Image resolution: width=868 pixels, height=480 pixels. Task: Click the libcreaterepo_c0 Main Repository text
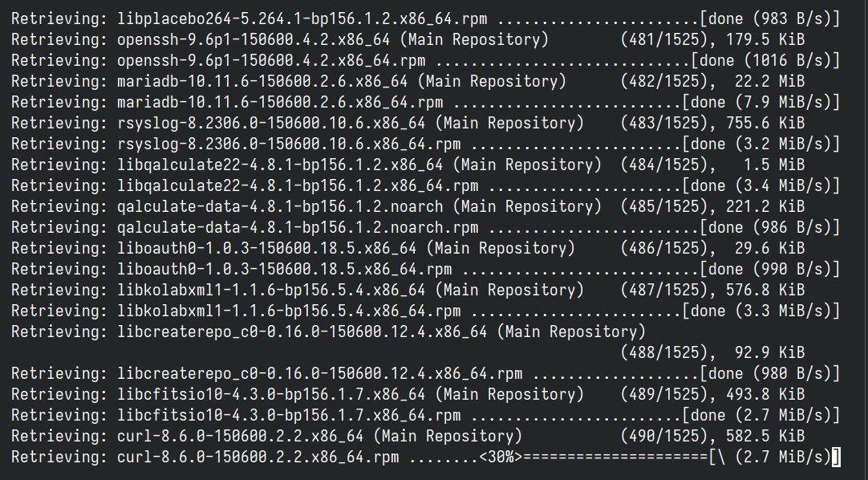571,332
